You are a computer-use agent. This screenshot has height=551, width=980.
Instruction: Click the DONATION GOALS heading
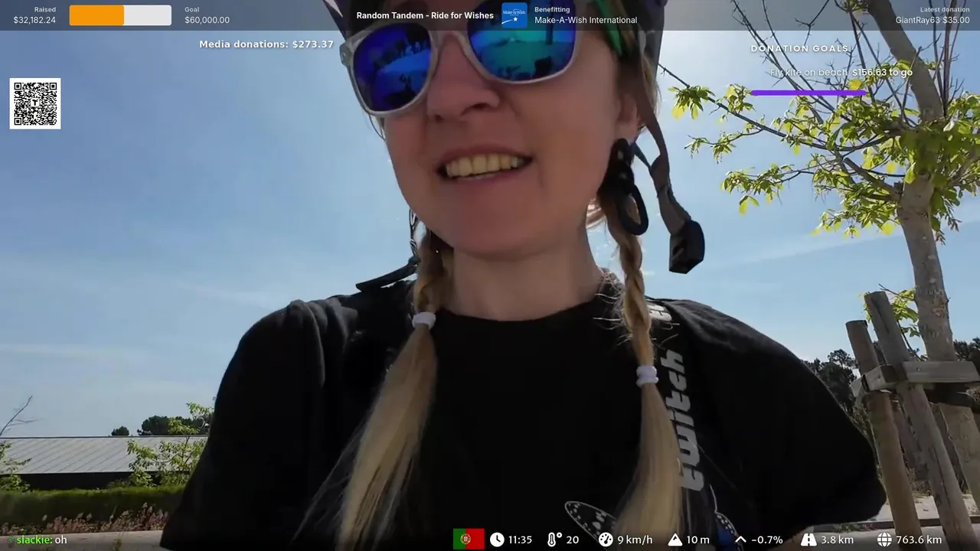click(x=799, y=48)
